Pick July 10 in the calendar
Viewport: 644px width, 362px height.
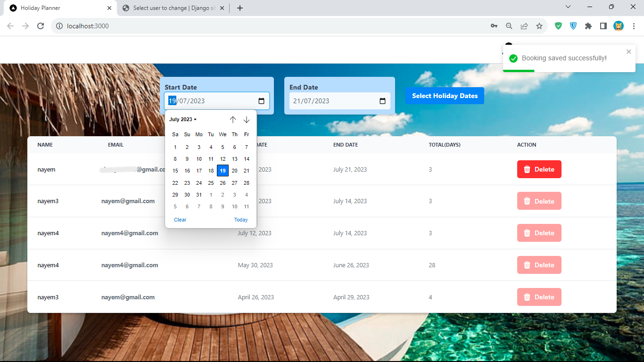point(199,159)
